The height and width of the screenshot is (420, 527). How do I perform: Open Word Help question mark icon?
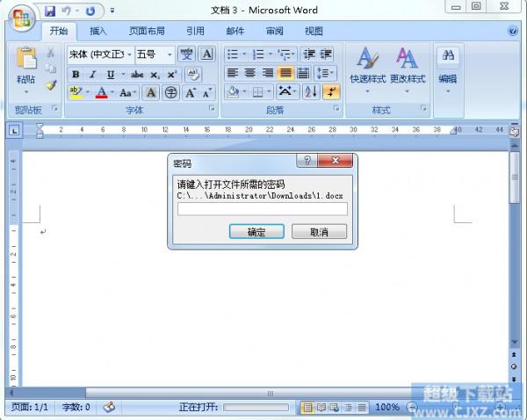(513, 32)
